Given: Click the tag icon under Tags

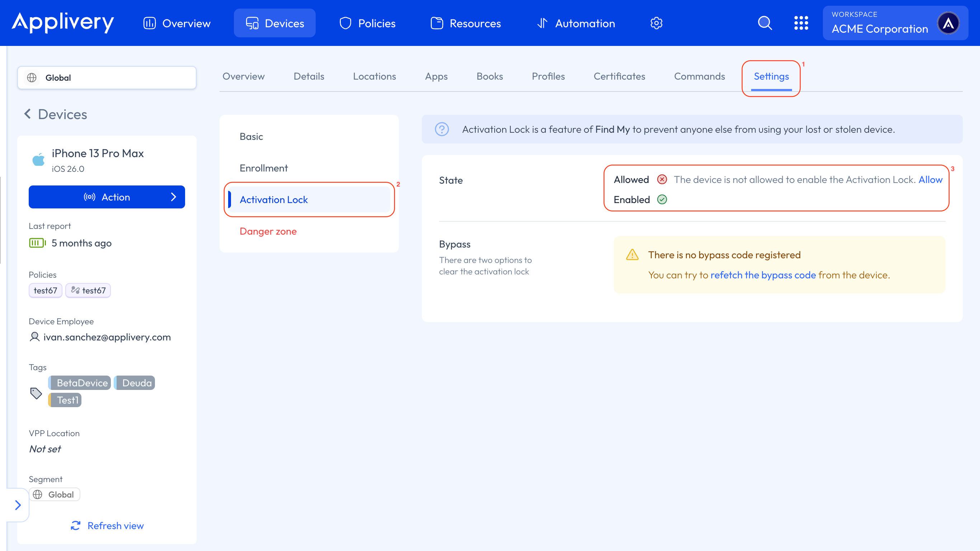Looking at the screenshot, I should (36, 393).
